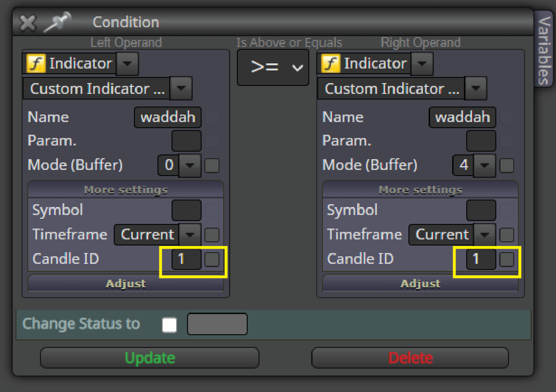
Task: Enable the Change Status to checkbox
Action: click(170, 325)
